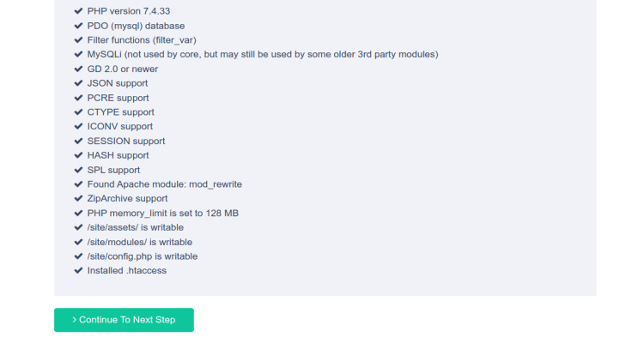Screen dimensions: 644x343
Task: Click checkmark icon for ICONV support
Action: pos(78,126)
